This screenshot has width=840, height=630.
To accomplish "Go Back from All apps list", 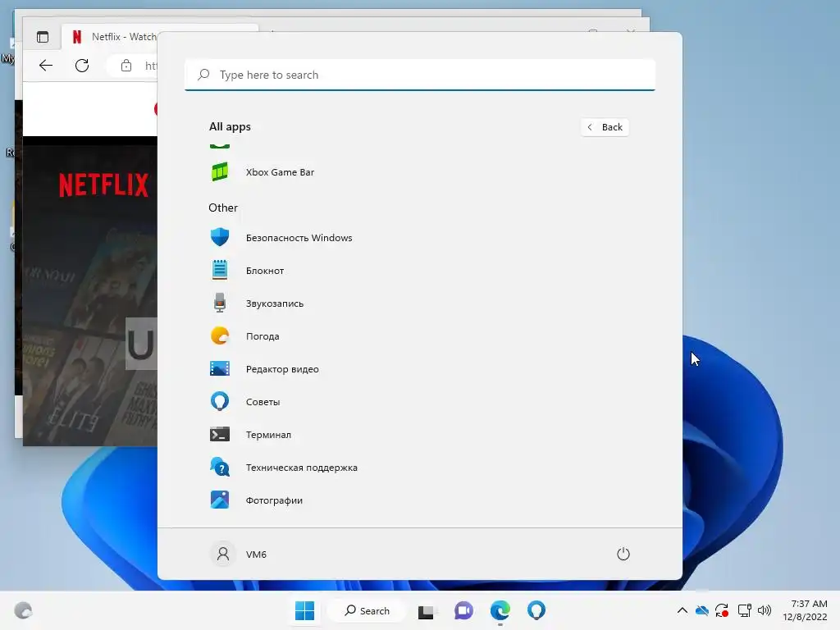I will [x=605, y=127].
